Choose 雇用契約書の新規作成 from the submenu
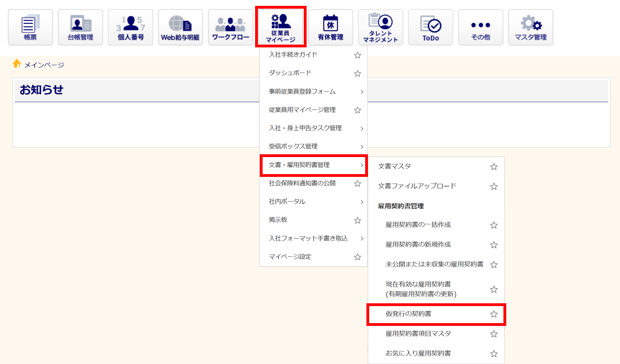 (418, 245)
